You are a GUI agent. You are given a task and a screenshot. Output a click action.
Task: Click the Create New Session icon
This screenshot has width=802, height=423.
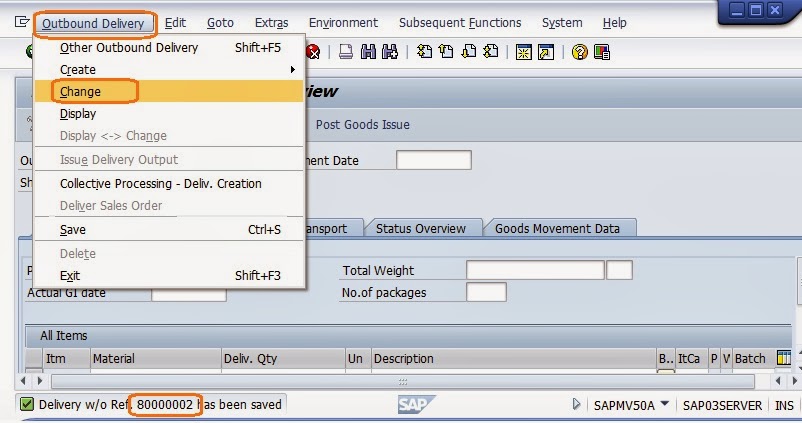point(524,52)
